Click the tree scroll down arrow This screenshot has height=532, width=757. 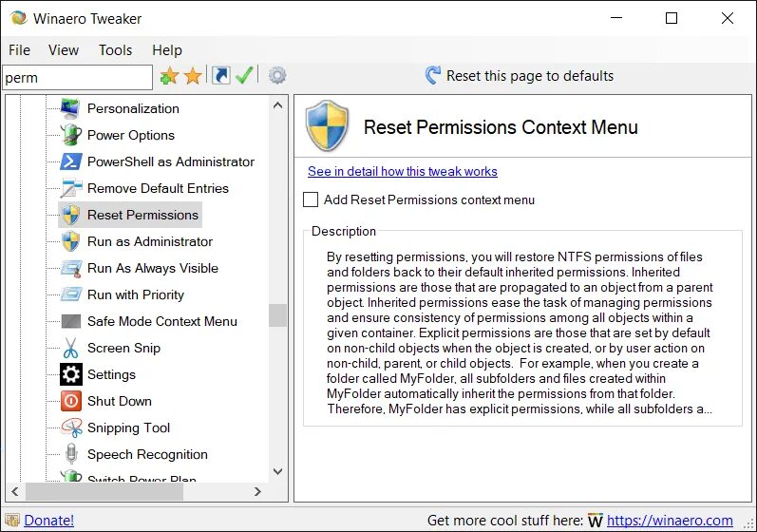pos(277,471)
